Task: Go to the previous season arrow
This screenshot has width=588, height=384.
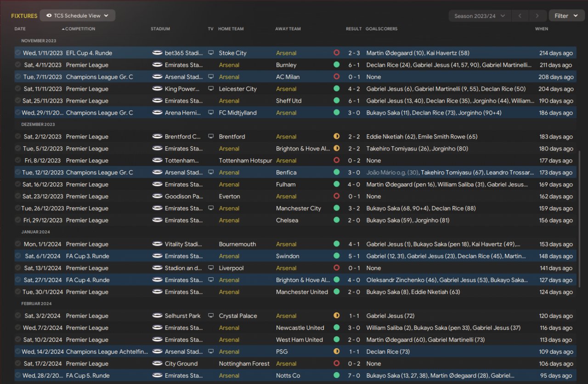Action: point(520,16)
